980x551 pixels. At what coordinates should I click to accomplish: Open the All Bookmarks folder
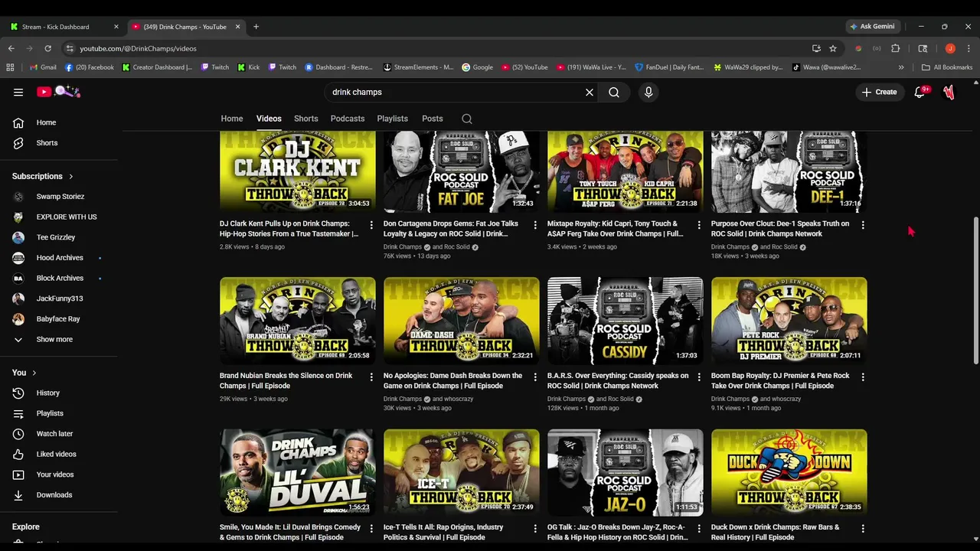[x=947, y=67]
